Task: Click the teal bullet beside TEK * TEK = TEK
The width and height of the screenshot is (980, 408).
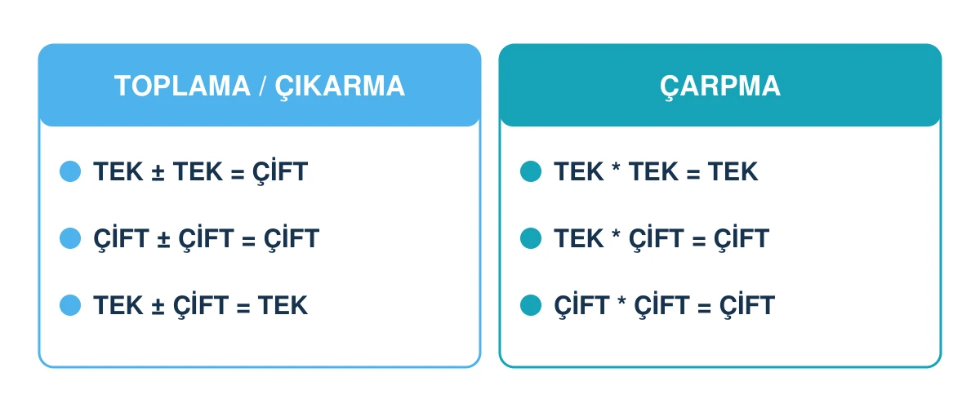Action: coord(531,171)
